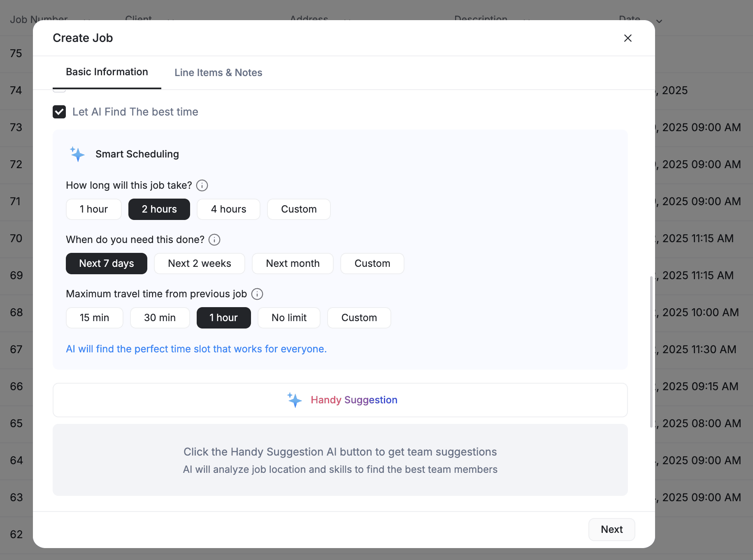Select the "4 hours" duration option
This screenshot has width=753, height=560.
pos(228,209)
